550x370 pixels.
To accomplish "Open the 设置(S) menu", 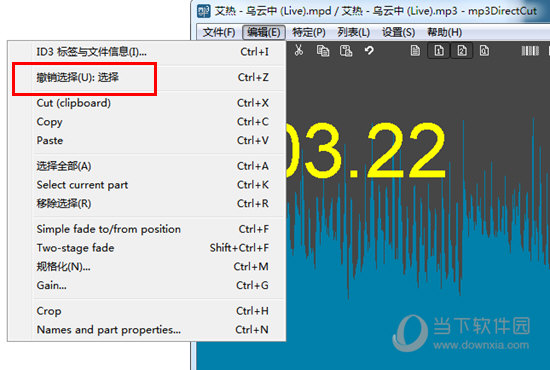I will (x=398, y=32).
